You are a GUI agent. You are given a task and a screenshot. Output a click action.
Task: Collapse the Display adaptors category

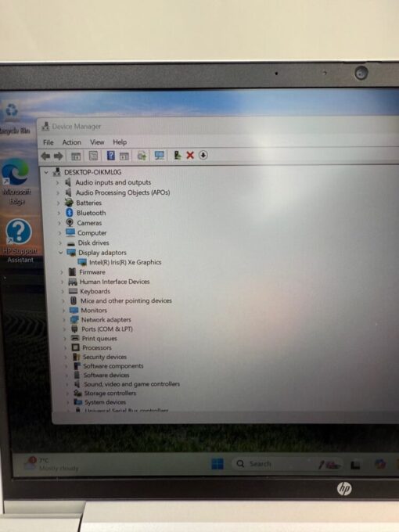pyautogui.click(x=60, y=253)
